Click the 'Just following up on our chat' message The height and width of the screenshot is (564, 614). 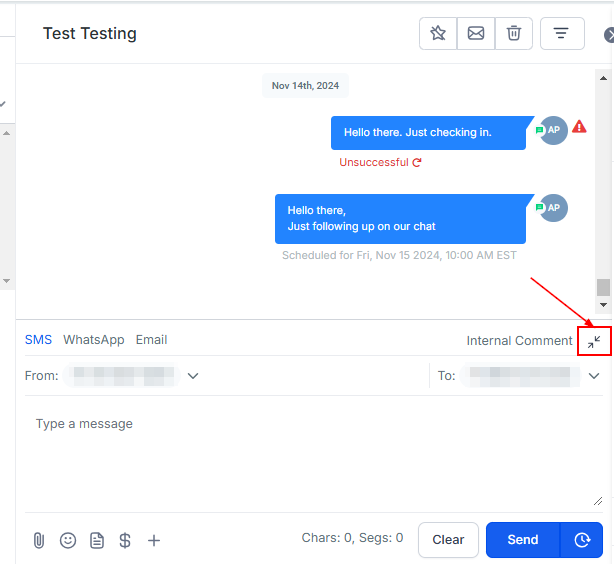point(400,219)
